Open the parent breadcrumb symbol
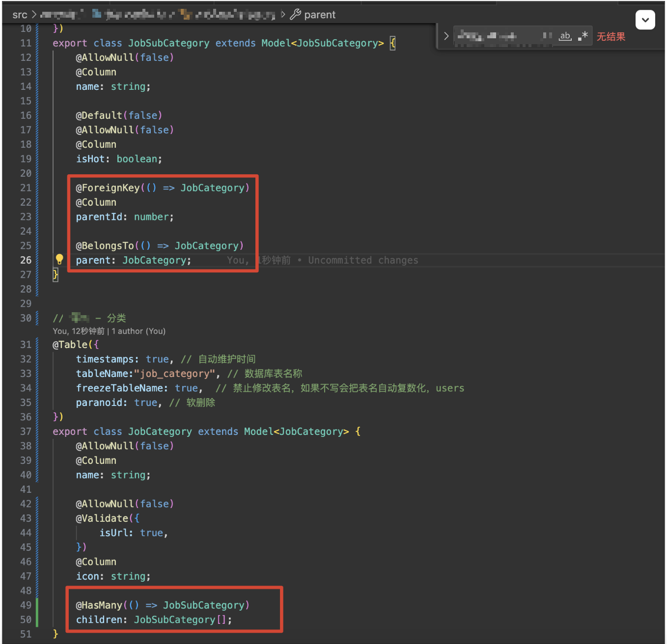 click(x=320, y=15)
